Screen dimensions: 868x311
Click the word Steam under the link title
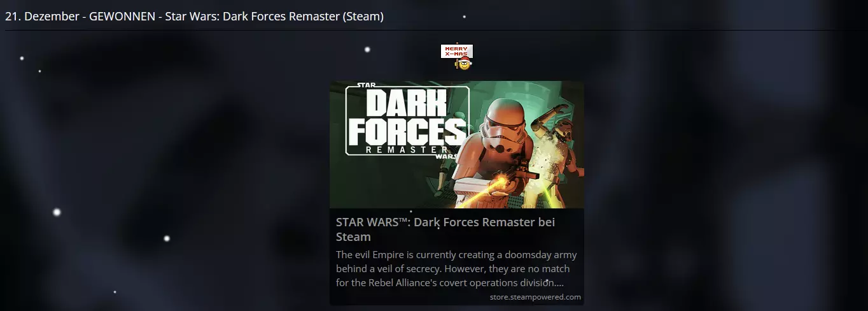click(353, 237)
